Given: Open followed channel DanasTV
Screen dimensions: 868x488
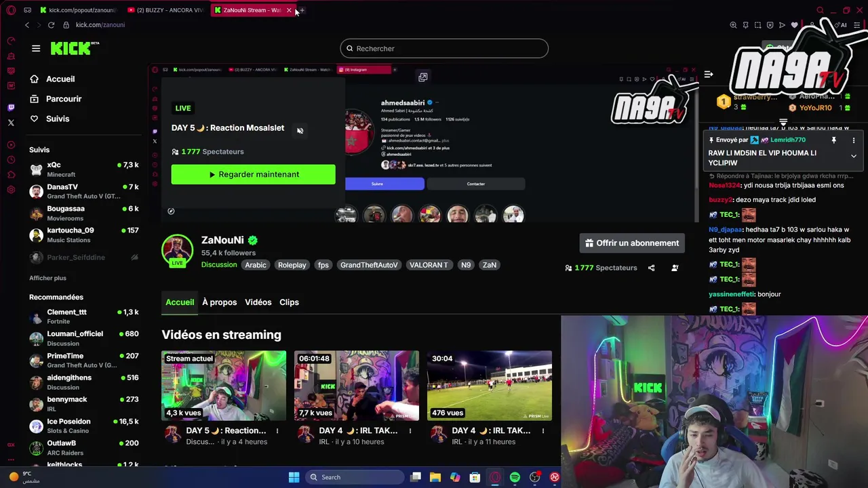Looking at the screenshot, I should [x=84, y=191].
